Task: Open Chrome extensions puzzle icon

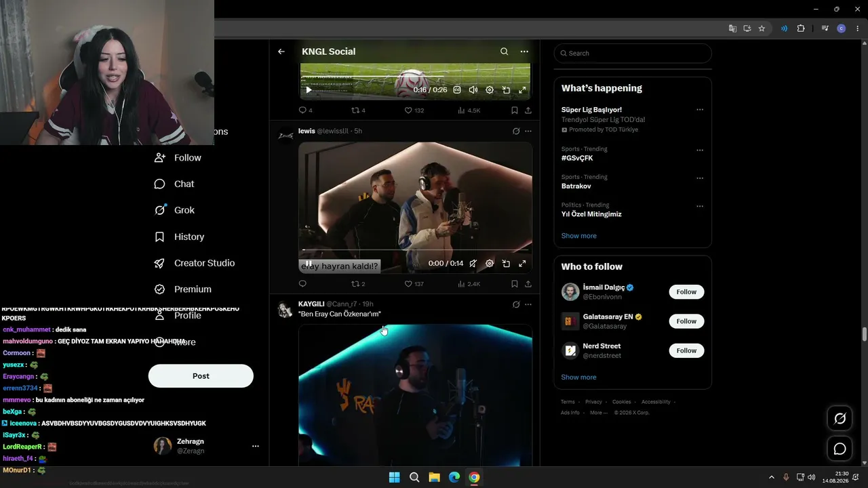Action: coord(801,28)
